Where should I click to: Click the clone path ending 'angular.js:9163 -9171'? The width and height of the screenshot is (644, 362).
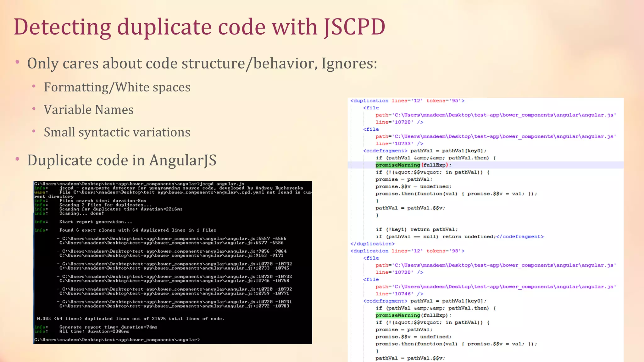point(171,255)
